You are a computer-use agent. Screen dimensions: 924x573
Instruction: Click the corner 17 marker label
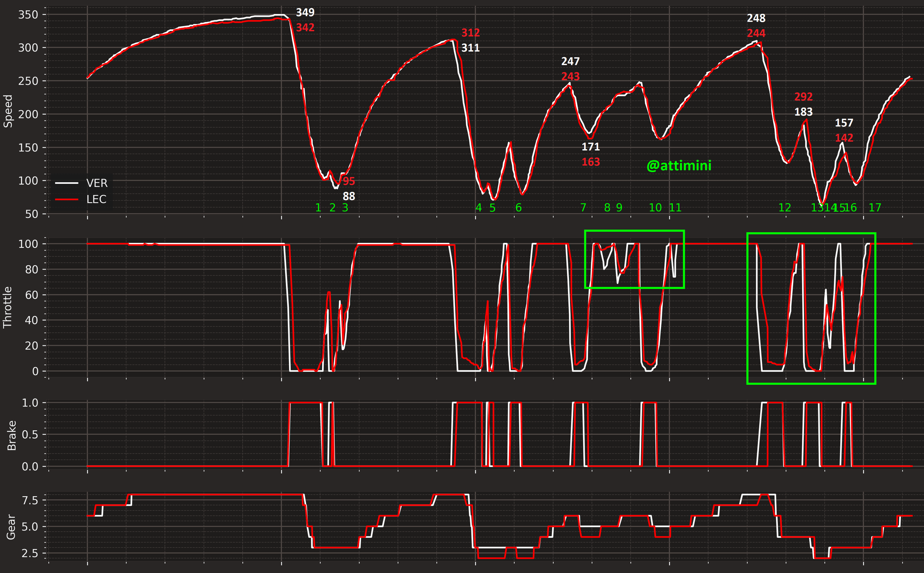(x=875, y=208)
